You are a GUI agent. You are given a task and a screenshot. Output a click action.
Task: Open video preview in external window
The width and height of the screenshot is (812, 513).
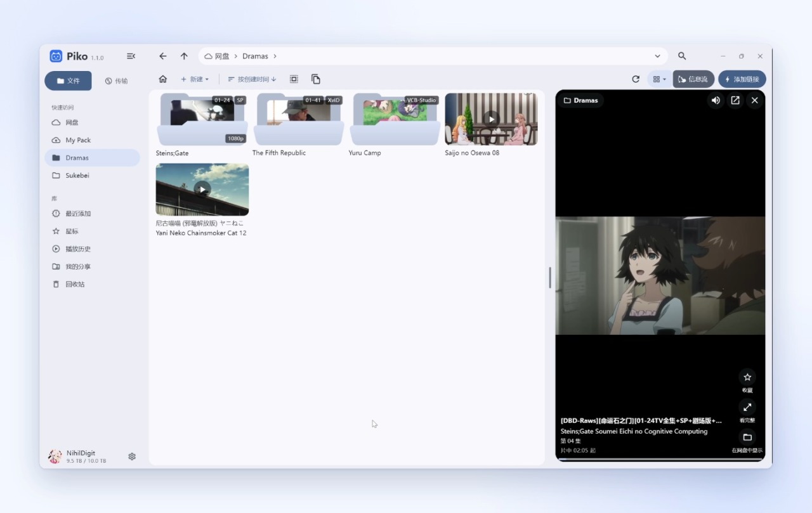pos(735,100)
